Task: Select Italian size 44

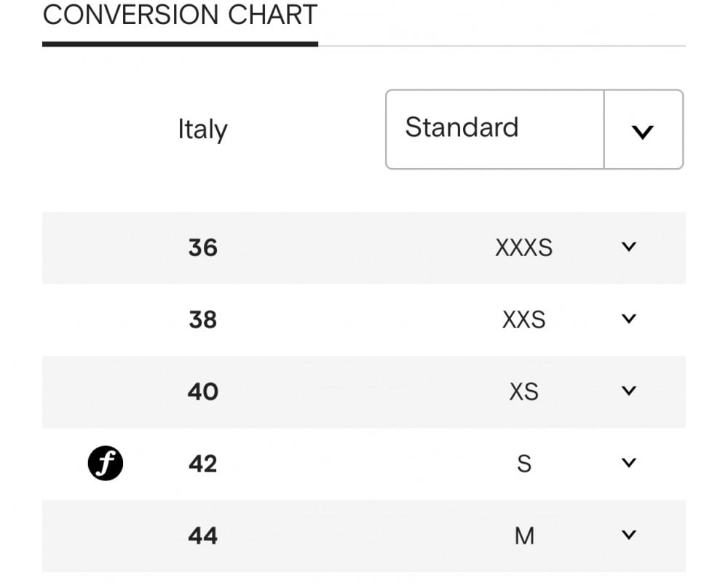Action: tap(203, 536)
